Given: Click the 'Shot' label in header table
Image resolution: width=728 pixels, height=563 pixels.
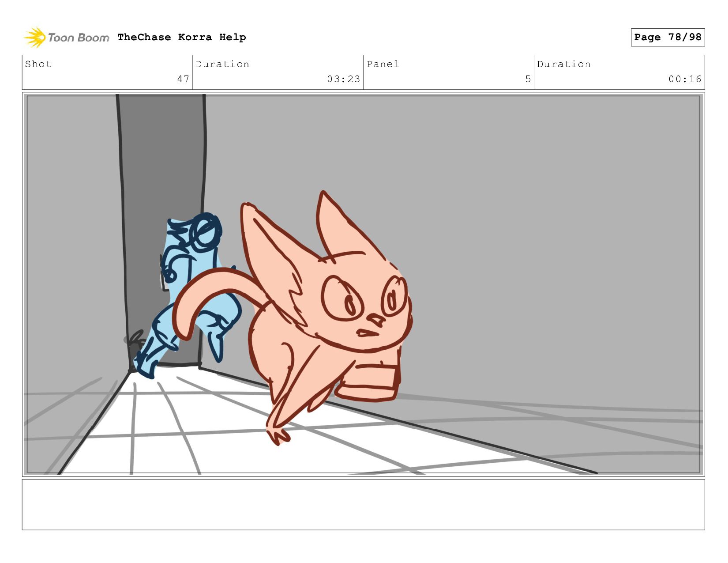Looking at the screenshot, I should point(38,64).
